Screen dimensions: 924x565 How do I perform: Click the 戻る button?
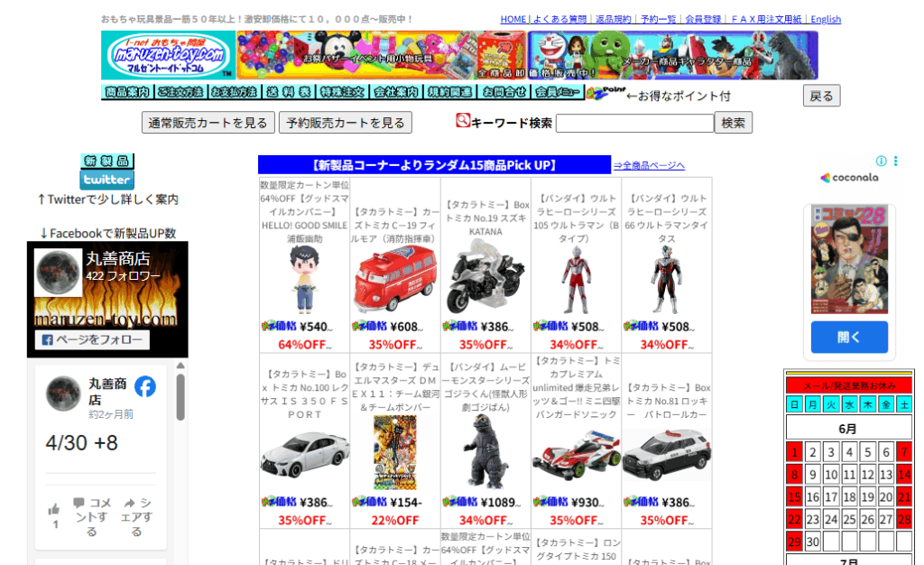click(x=821, y=96)
